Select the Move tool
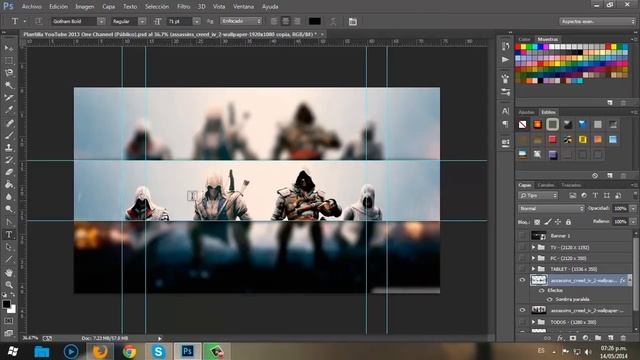 pos(9,48)
